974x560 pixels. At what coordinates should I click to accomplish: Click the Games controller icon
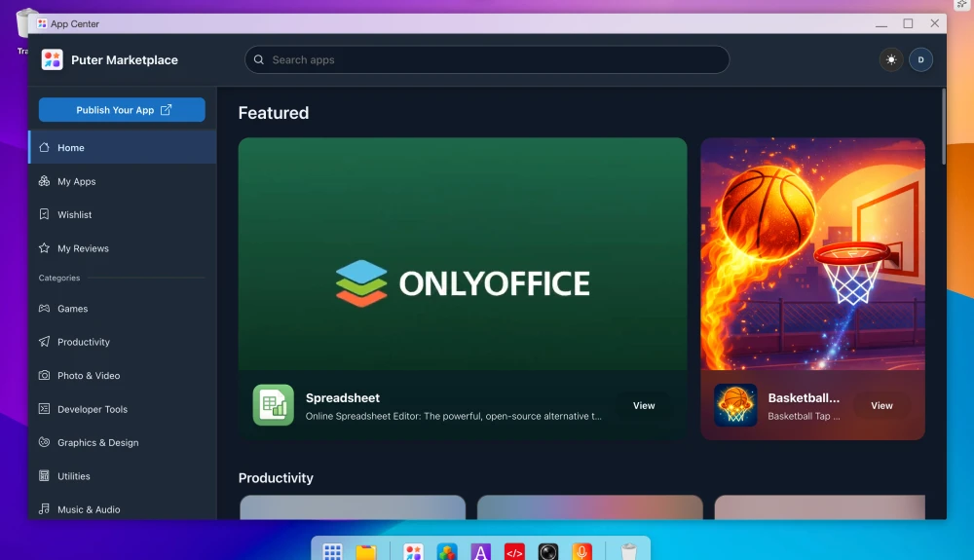click(x=44, y=308)
